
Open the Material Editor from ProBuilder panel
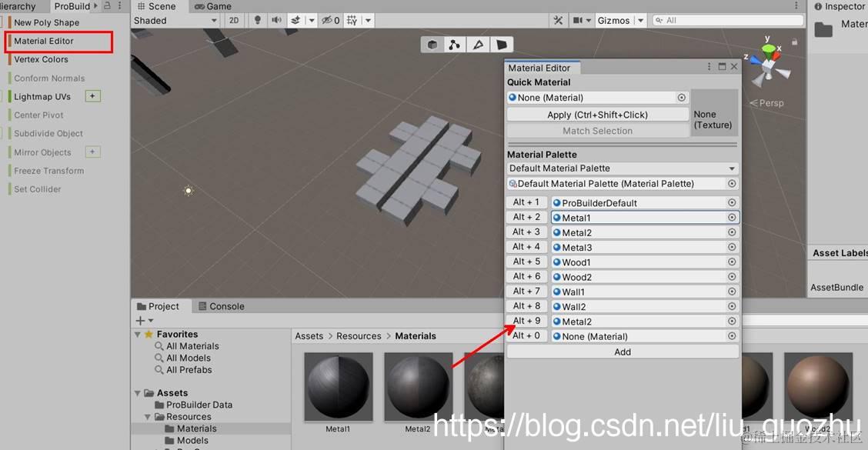pyautogui.click(x=44, y=41)
